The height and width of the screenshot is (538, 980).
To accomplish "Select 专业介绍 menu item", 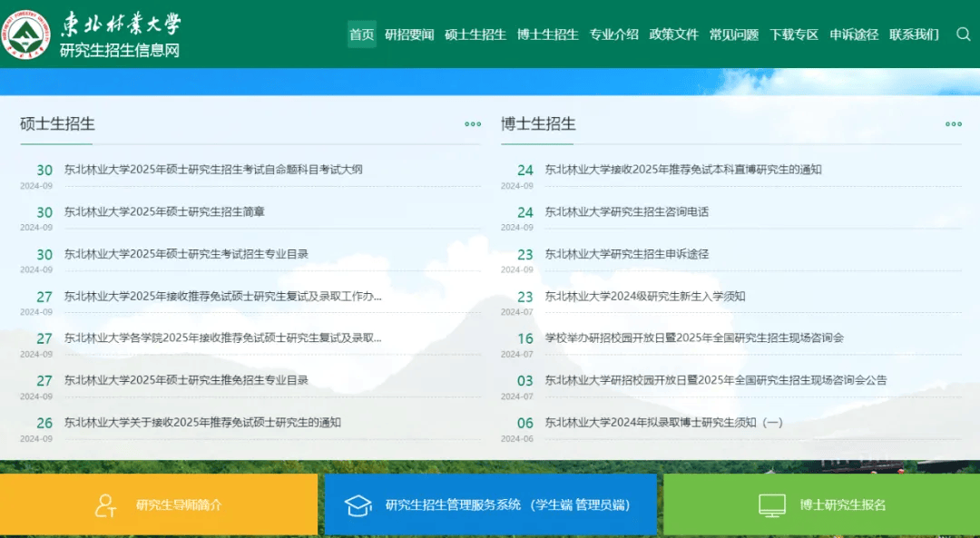I will pyautogui.click(x=614, y=34).
